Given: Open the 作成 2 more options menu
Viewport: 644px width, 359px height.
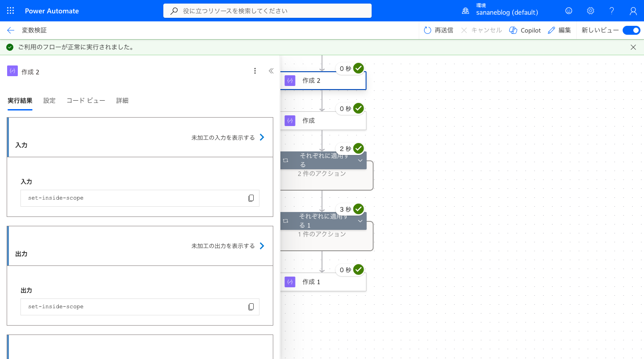Looking at the screenshot, I should 255,71.
